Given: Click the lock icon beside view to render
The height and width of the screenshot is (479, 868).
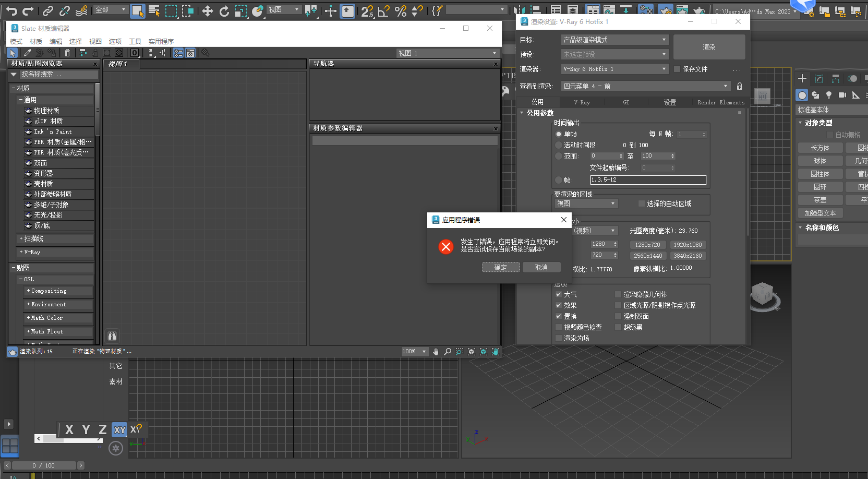Looking at the screenshot, I should (739, 86).
